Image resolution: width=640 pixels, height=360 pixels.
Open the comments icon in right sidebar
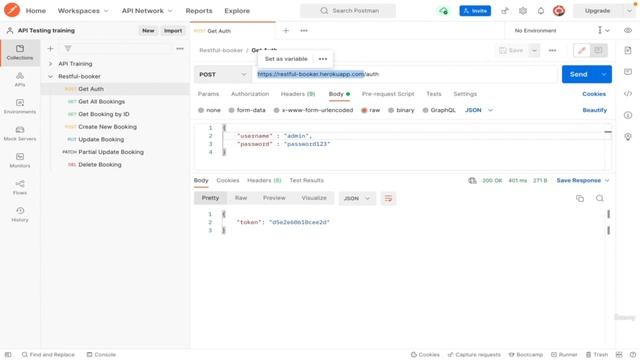[x=628, y=72]
